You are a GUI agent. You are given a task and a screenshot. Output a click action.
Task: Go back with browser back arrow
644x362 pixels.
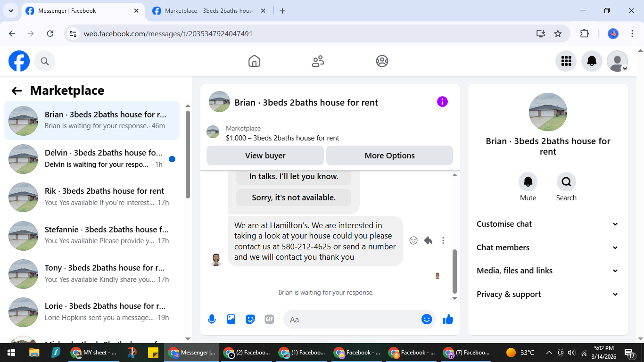[12, 33]
